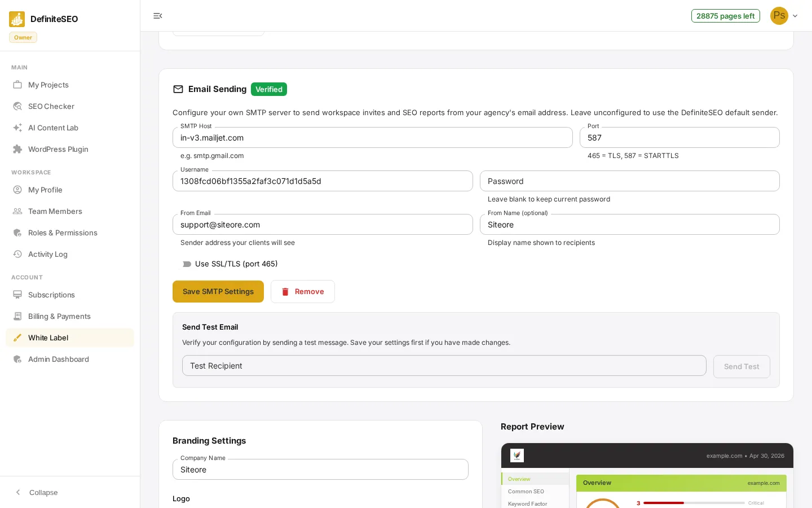Click the Ps user avatar

779,16
